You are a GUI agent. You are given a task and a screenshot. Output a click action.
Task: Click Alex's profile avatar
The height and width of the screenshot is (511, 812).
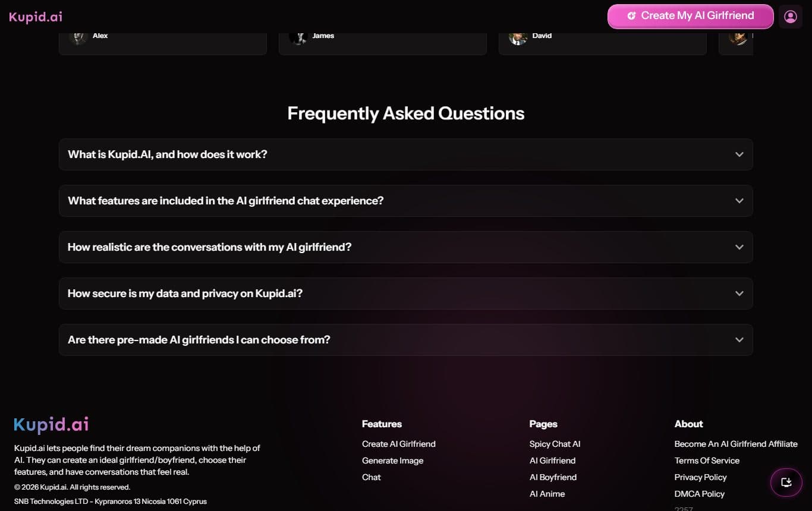79,37
